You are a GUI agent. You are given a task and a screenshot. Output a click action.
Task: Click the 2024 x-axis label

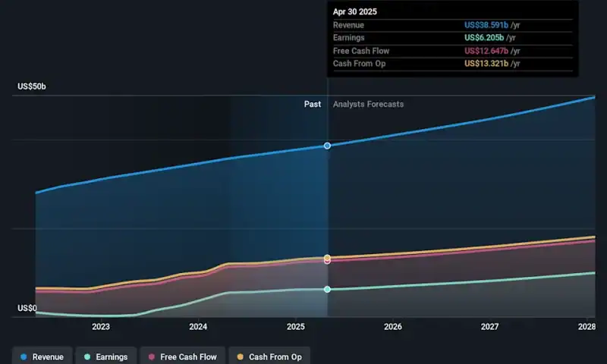(198, 327)
